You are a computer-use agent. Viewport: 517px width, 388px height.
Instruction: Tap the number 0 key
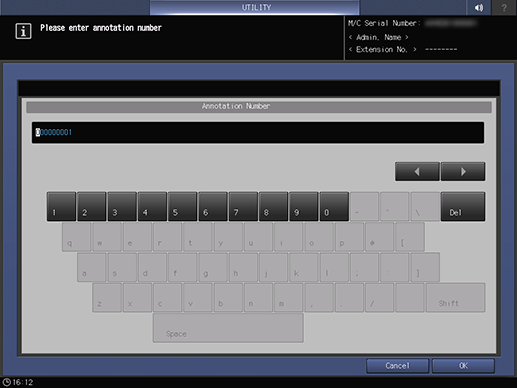click(x=334, y=206)
